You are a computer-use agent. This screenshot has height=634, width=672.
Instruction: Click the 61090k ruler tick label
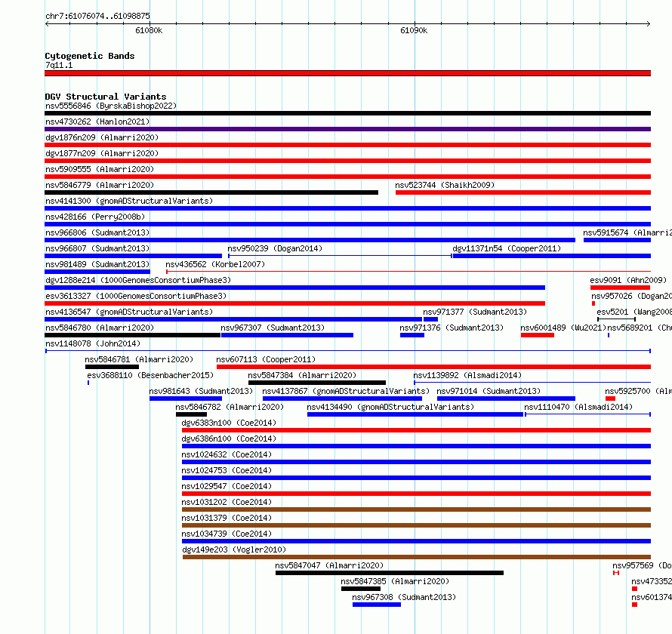pos(414,30)
